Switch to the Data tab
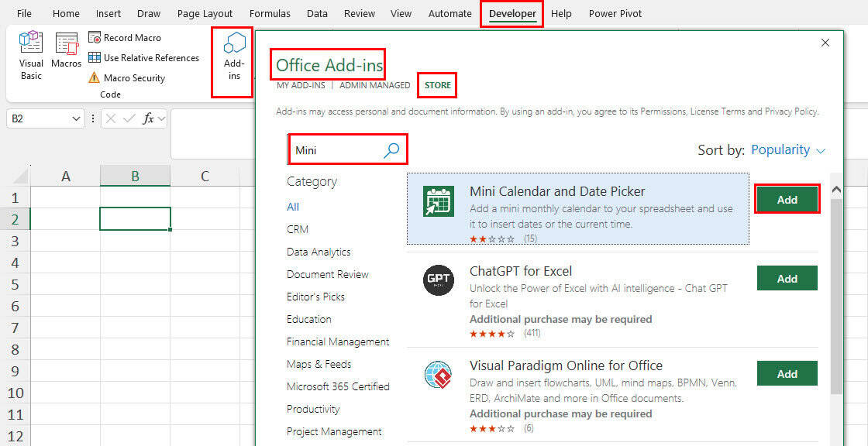The width and height of the screenshot is (868, 446). [x=317, y=14]
